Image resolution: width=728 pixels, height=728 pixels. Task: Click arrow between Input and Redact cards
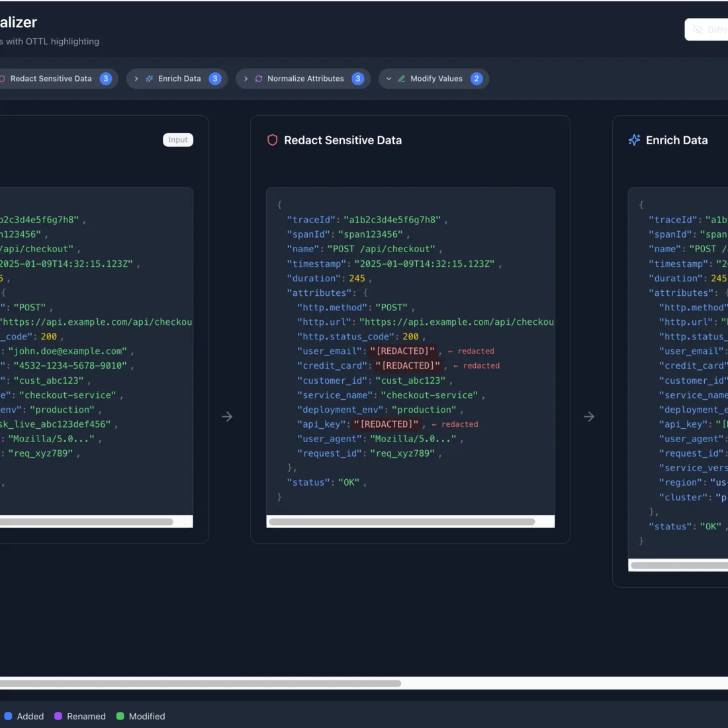(227, 416)
